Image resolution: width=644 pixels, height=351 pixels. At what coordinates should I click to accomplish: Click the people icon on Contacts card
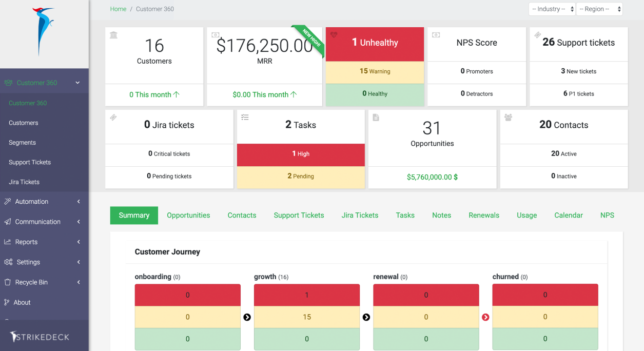[508, 118]
